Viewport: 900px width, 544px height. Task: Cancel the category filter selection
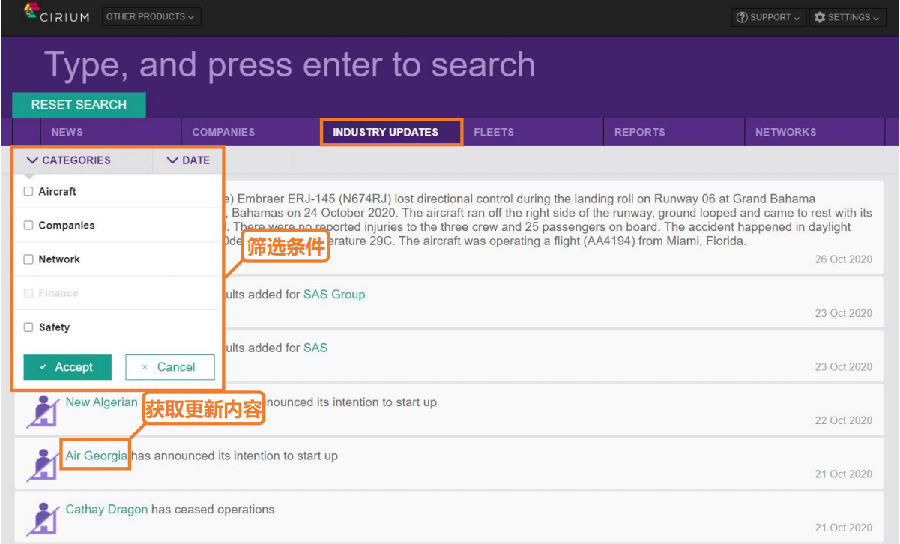coord(169,367)
